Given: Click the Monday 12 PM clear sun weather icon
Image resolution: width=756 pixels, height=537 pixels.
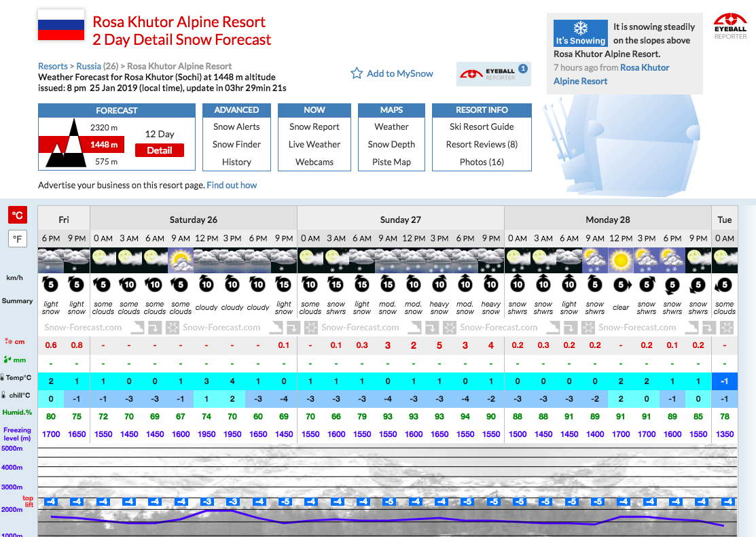Looking at the screenshot, I should point(621,260).
